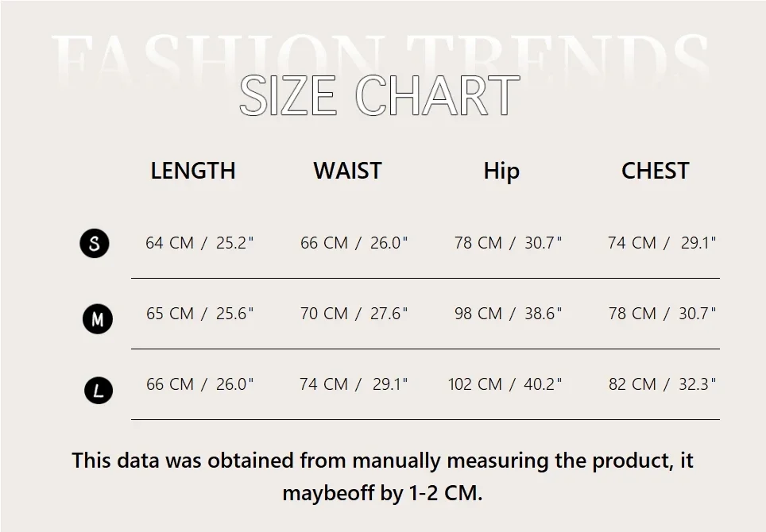Screen dimensions: 766x532
Task: Select the LENGTH column header
Action: [x=193, y=171]
